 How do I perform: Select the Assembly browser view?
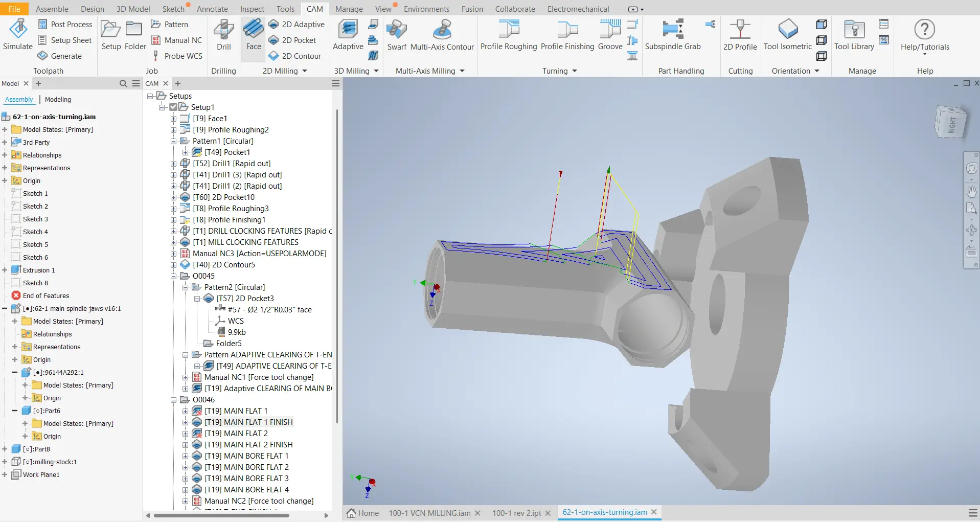pyautogui.click(x=19, y=99)
